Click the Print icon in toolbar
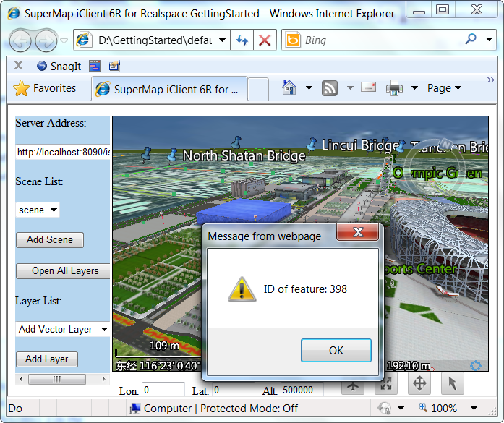This screenshot has height=423, width=504. tap(394, 88)
